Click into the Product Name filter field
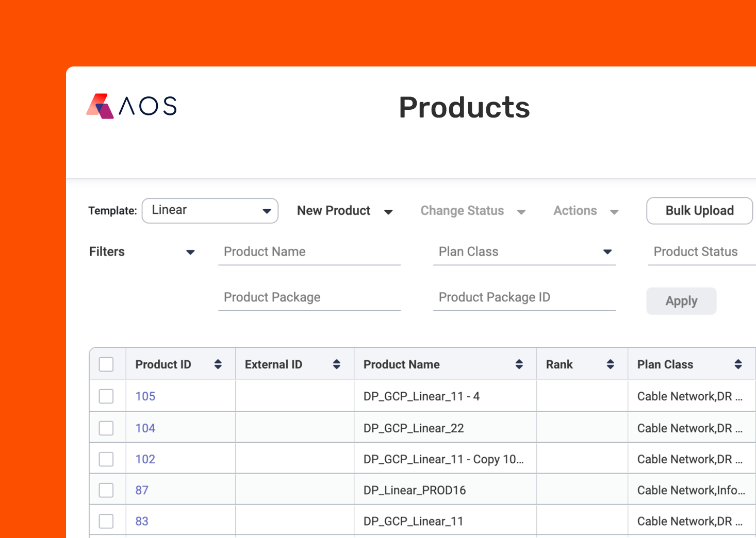Image resolution: width=756 pixels, height=538 pixels. tap(309, 252)
